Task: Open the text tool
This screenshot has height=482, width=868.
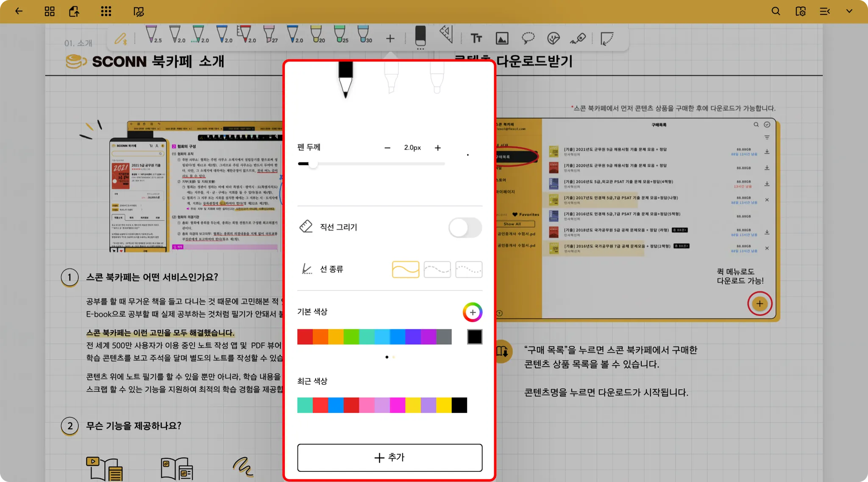Action: tap(476, 39)
